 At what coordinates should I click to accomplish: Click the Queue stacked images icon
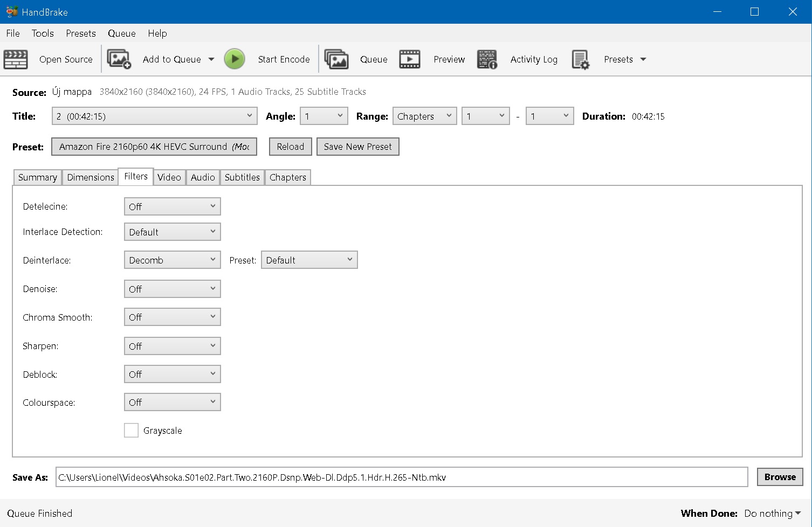click(x=336, y=59)
